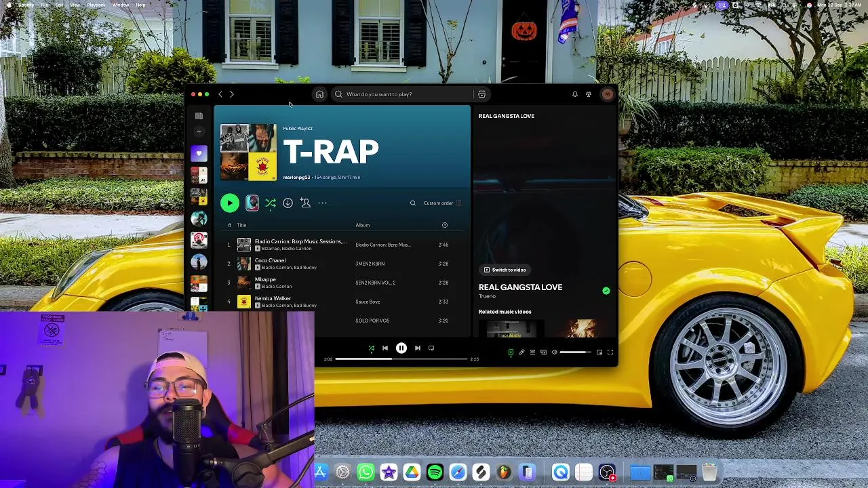Open Spotify Home
Image resolution: width=868 pixels, height=488 pixels.
tap(319, 94)
